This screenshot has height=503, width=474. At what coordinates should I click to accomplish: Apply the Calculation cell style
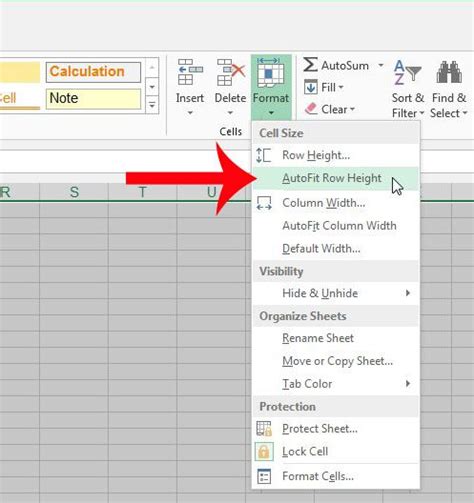click(93, 72)
